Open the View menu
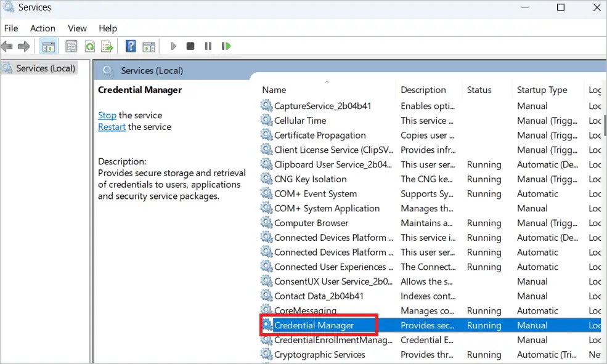This screenshot has width=607, height=364. pos(77,28)
